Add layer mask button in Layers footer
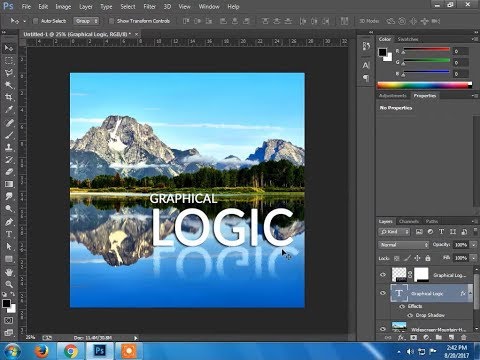 pyautogui.click(x=414, y=337)
